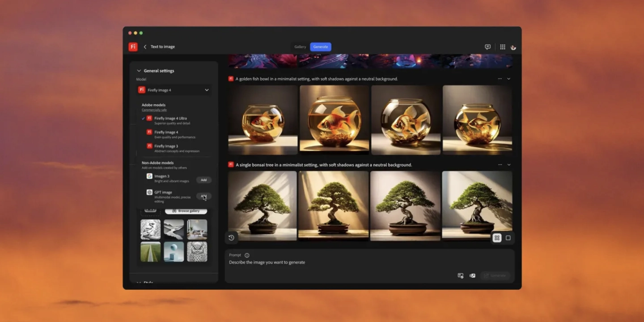Go back using the arrow beside Text to image
Viewport: 644px width, 322px height.
[x=145, y=47]
